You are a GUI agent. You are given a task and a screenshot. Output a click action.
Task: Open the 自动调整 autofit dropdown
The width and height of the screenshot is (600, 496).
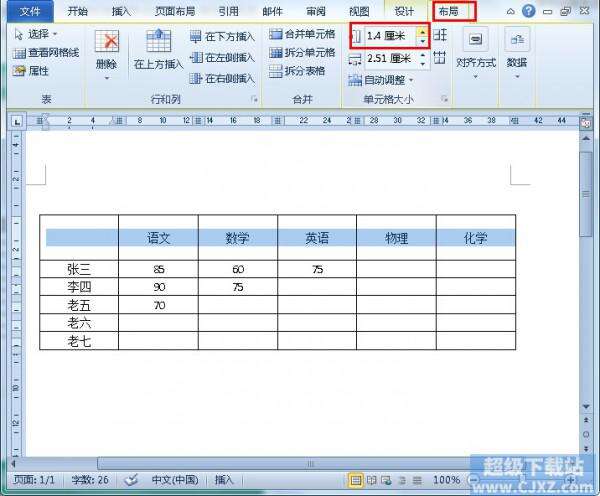[x=380, y=80]
